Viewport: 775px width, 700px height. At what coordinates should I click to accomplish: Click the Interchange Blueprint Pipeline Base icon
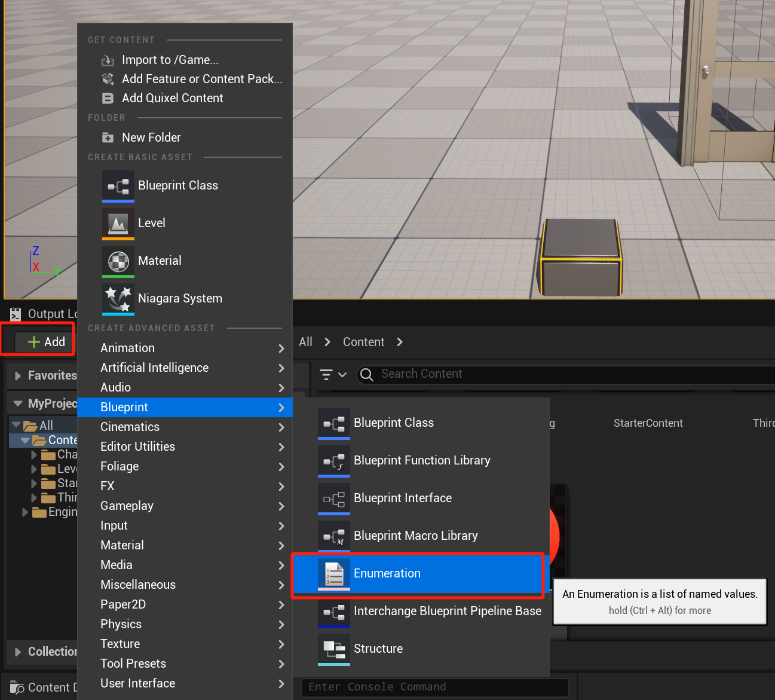[x=334, y=612]
